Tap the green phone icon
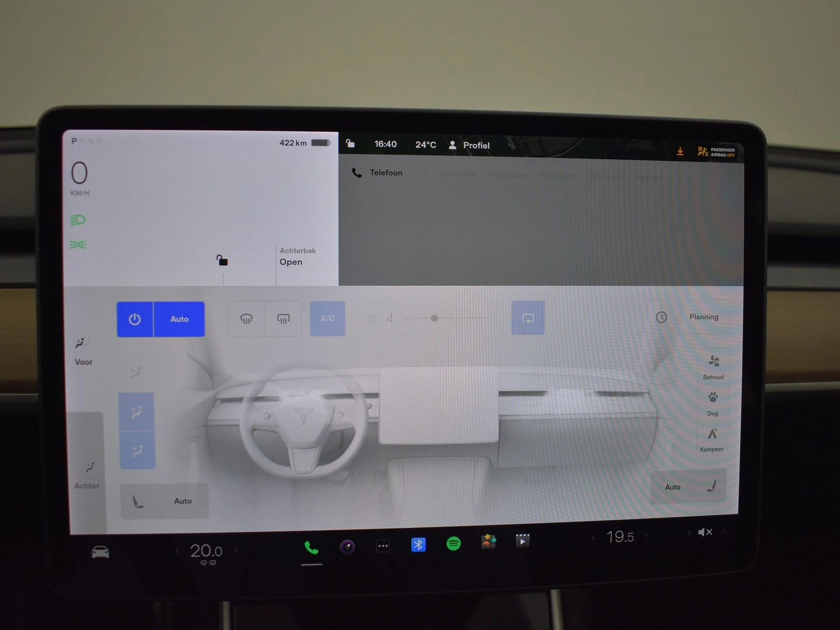 pyautogui.click(x=311, y=548)
